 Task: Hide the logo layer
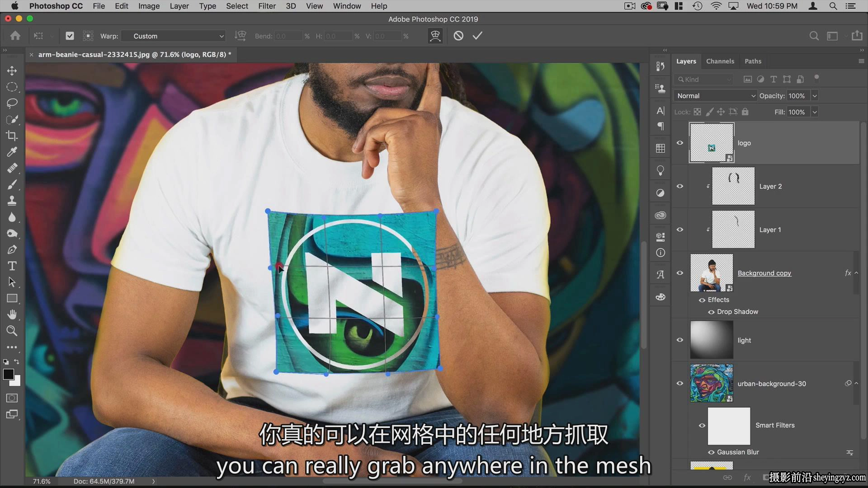[x=680, y=143]
